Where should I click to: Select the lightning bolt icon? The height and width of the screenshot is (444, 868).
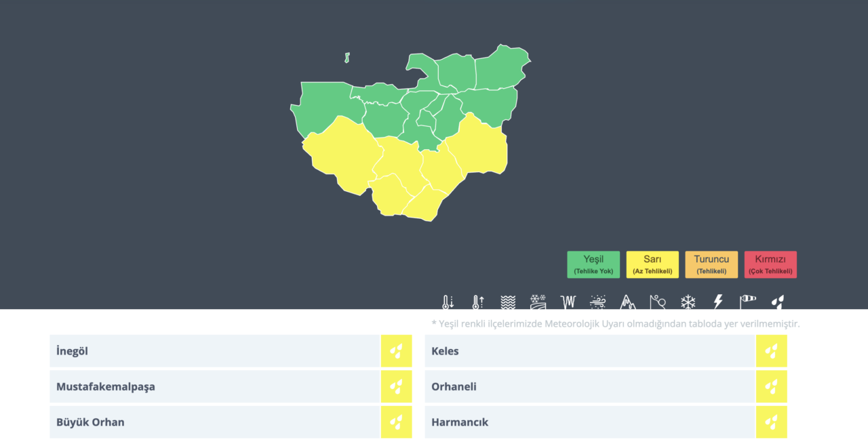718,302
